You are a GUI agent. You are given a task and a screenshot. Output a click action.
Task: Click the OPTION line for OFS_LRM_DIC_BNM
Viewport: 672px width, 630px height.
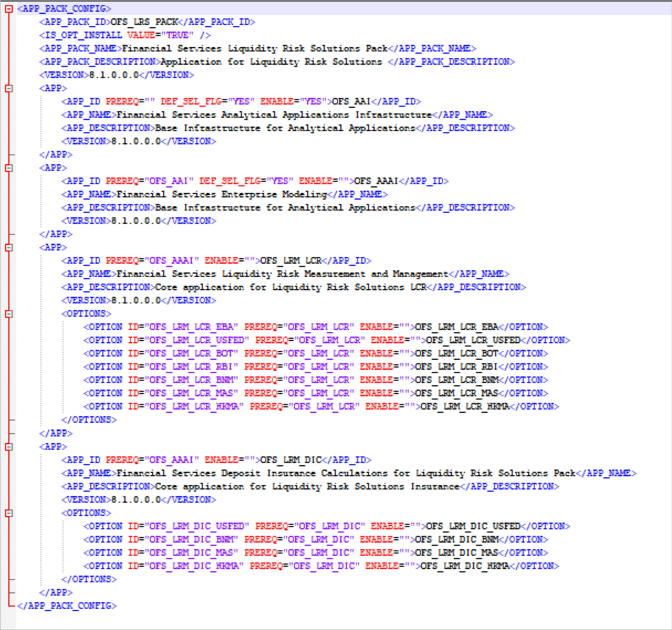[x=316, y=540]
